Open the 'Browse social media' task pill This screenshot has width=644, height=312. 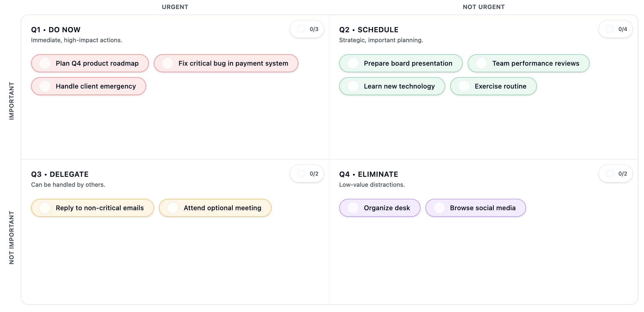click(x=475, y=208)
